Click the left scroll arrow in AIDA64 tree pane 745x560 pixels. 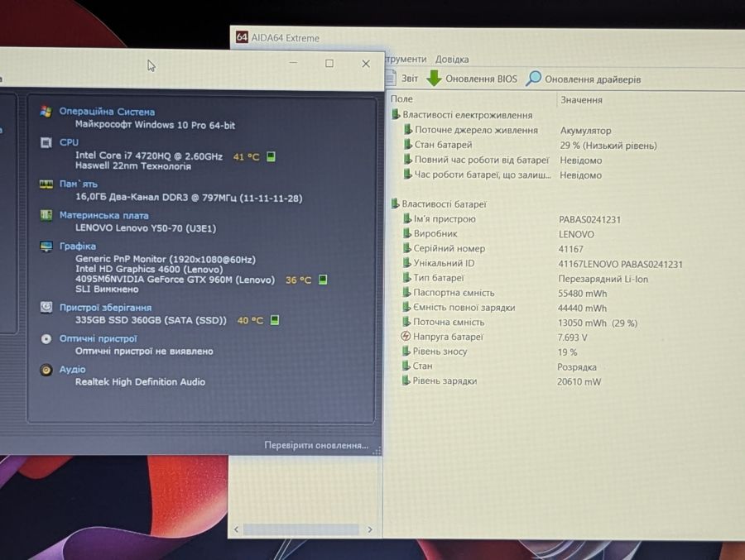tap(237, 529)
